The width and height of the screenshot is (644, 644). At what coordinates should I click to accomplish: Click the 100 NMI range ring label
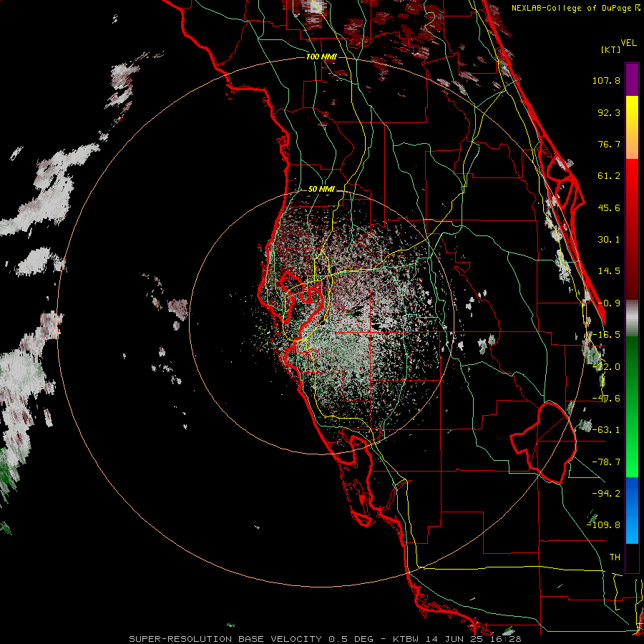point(321,57)
